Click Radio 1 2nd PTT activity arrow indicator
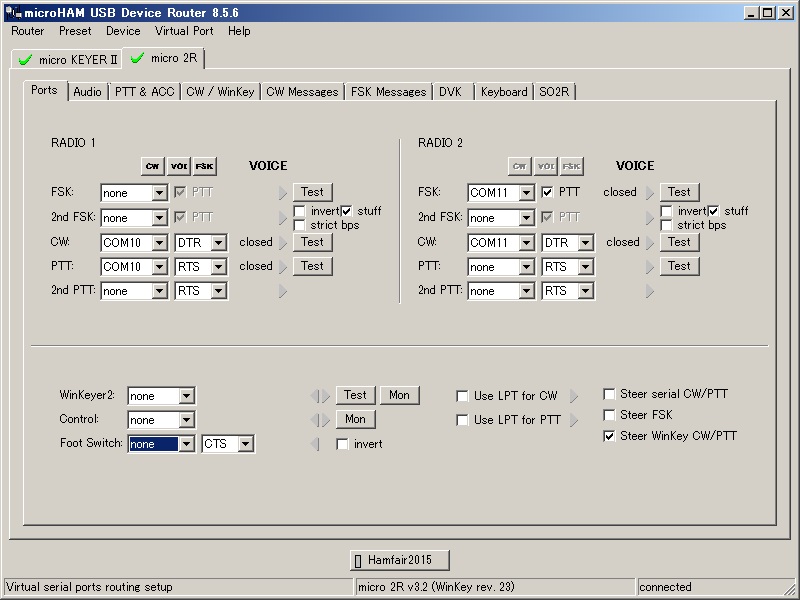Image resolution: width=800 pixels, height=600 pixels. pos(283,291)
